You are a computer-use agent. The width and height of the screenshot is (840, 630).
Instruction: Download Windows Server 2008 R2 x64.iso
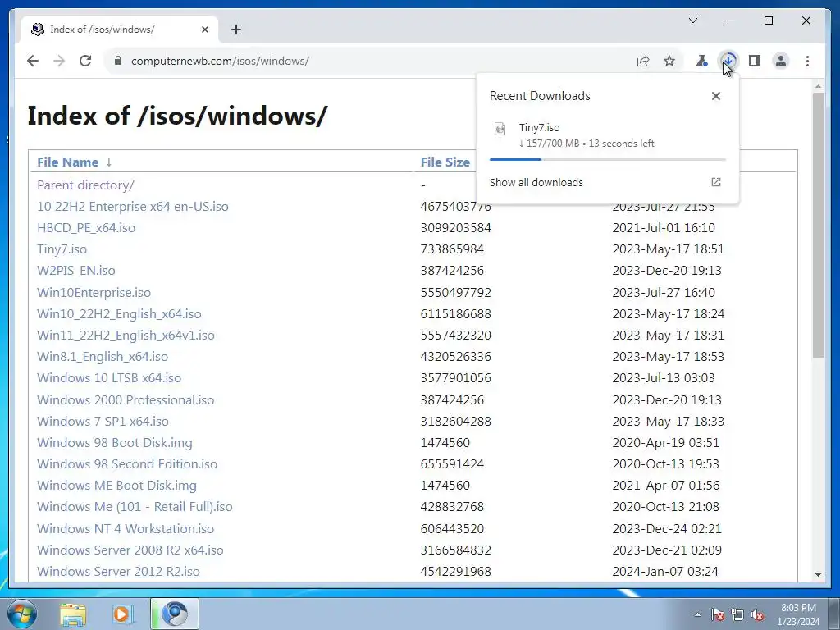click(130, 550)
